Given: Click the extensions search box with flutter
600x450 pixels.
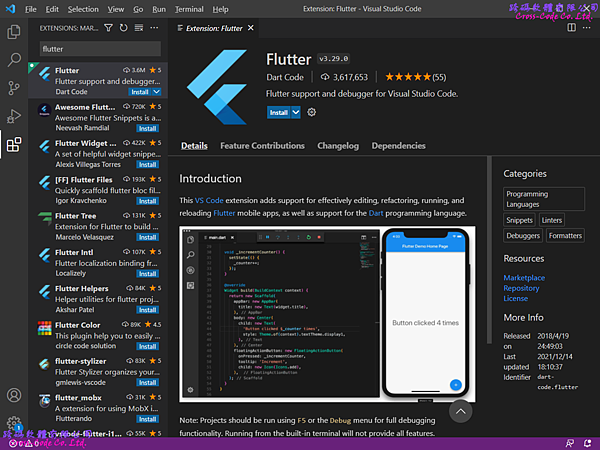Looking at the screenshot, I should point(100,49).
